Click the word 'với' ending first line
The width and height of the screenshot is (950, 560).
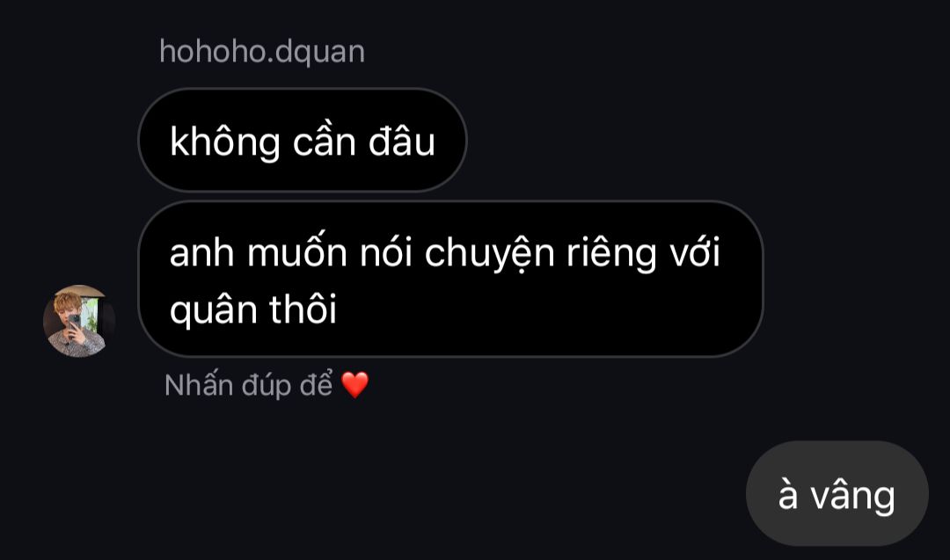pyautogui.click(x=695, y=251)
